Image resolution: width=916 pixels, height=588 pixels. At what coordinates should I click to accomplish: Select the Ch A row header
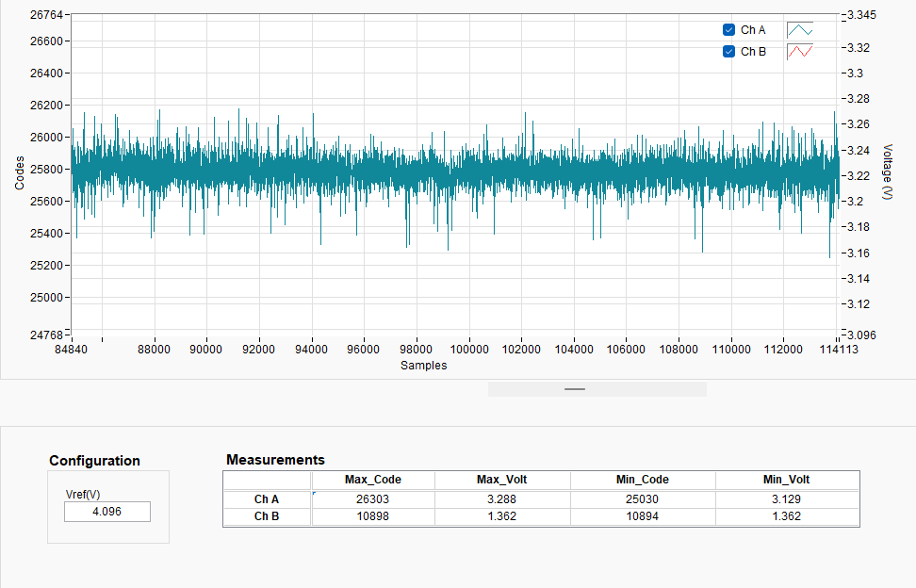tap(267, 499)
